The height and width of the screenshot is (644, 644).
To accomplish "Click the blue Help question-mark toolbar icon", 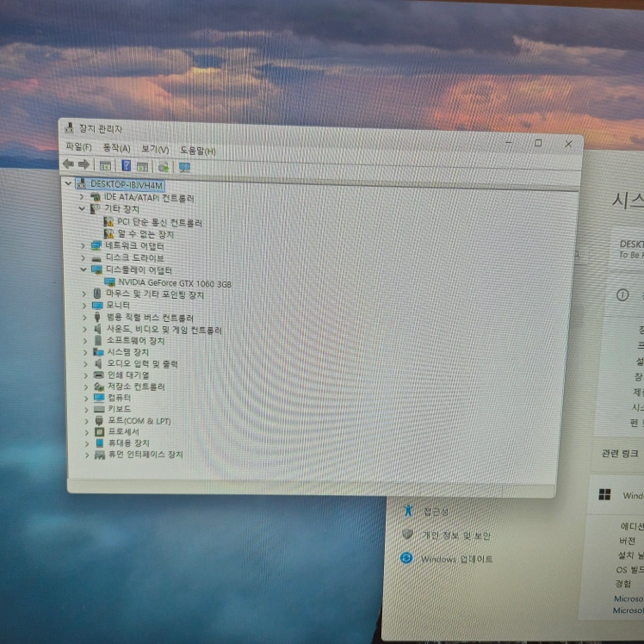I will pyautogui.click(x=126, y=165).
